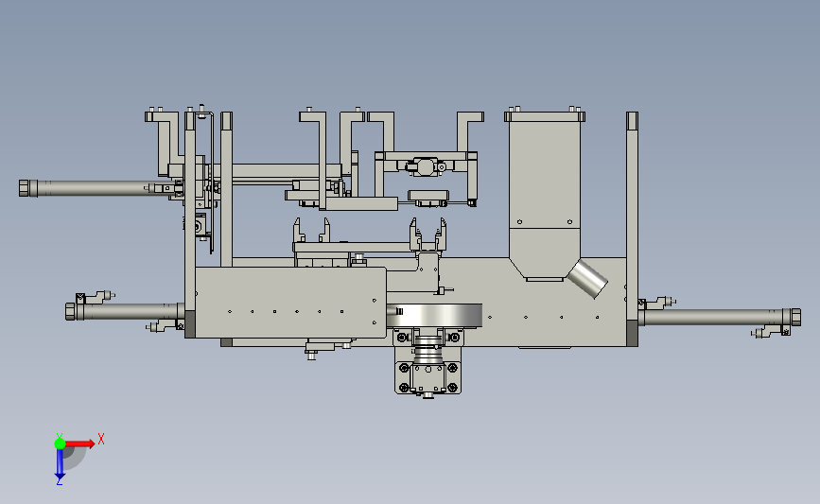
Task: Select the shiny round disc at the center
Action: 434,316
